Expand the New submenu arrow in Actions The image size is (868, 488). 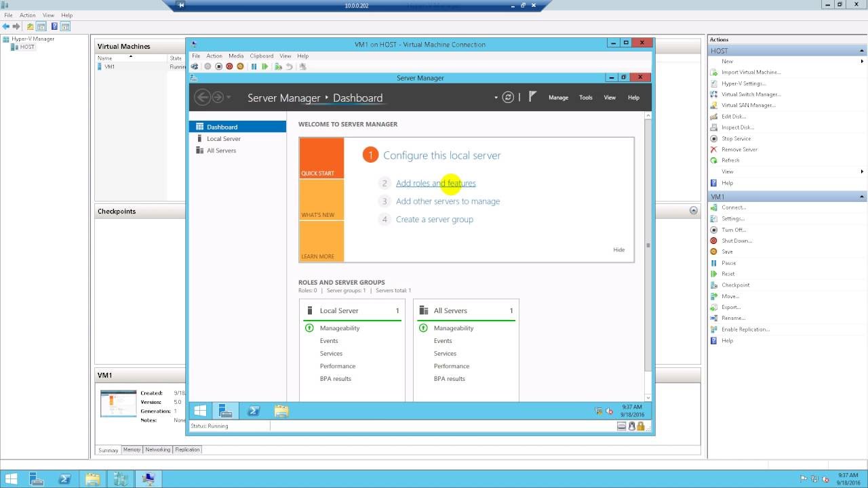pos(862,61)
